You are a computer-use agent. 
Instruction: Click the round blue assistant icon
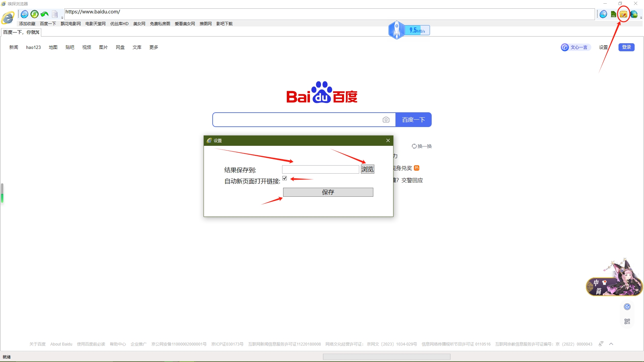point(627,307)
